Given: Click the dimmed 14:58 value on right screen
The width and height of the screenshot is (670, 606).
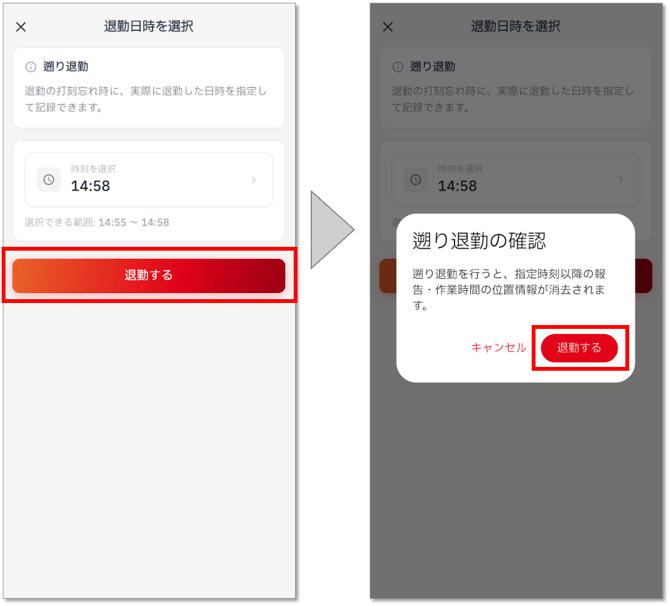Looking at the screenshot, I should [458, 186].
